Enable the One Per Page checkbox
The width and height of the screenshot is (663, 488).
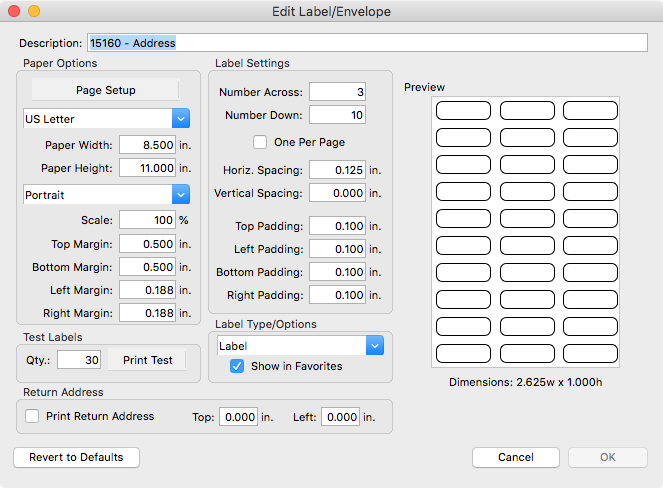point(261,142)
